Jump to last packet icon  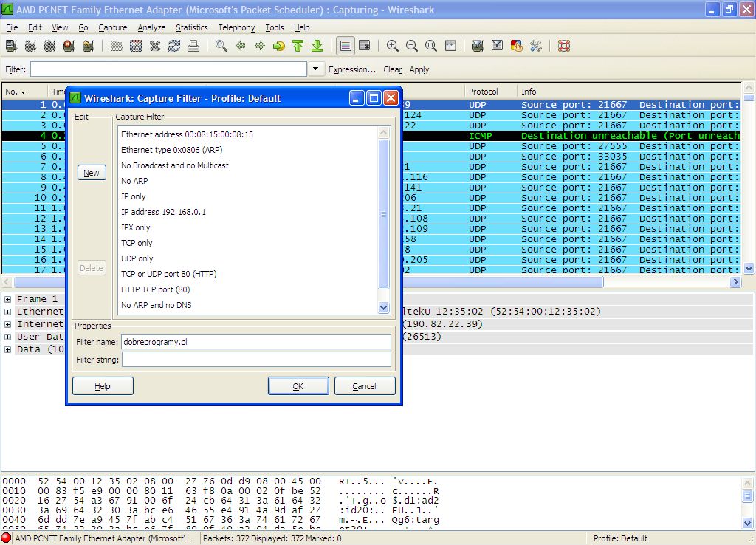317,46
